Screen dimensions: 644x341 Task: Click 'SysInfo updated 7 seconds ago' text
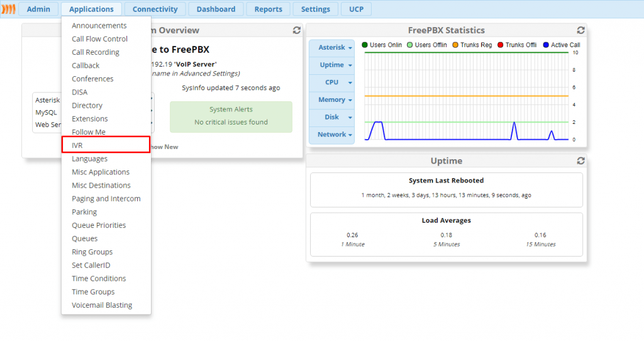[231, 88]
